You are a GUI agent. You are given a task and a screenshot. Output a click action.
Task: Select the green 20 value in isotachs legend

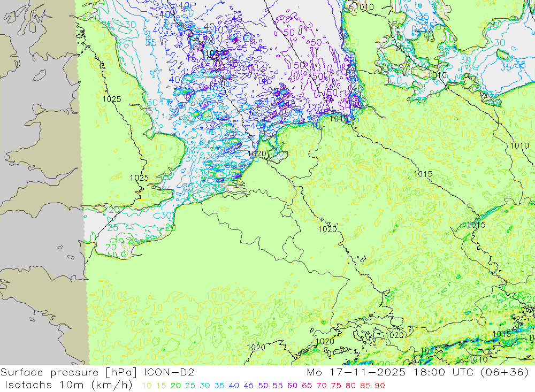(175, 386)
